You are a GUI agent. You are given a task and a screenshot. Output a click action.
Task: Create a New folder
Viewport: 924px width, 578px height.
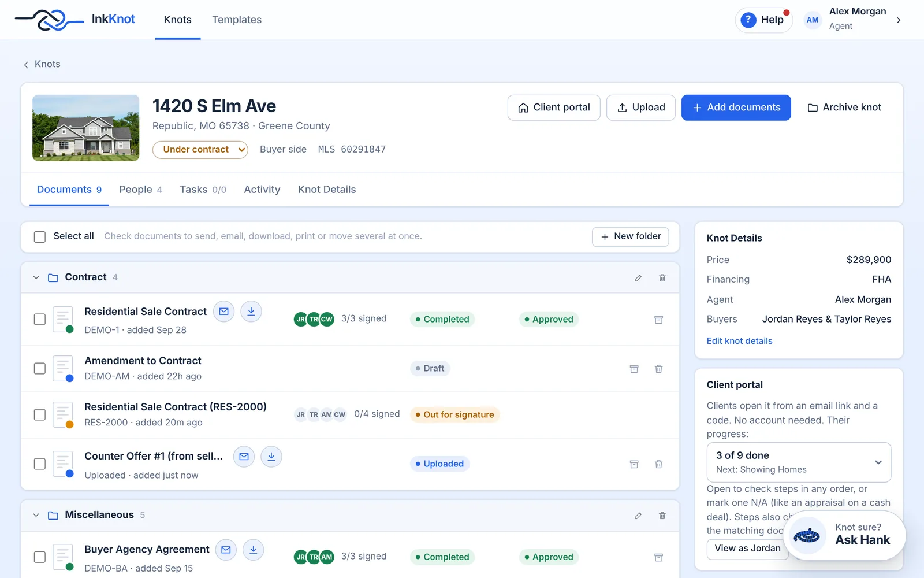631,236
